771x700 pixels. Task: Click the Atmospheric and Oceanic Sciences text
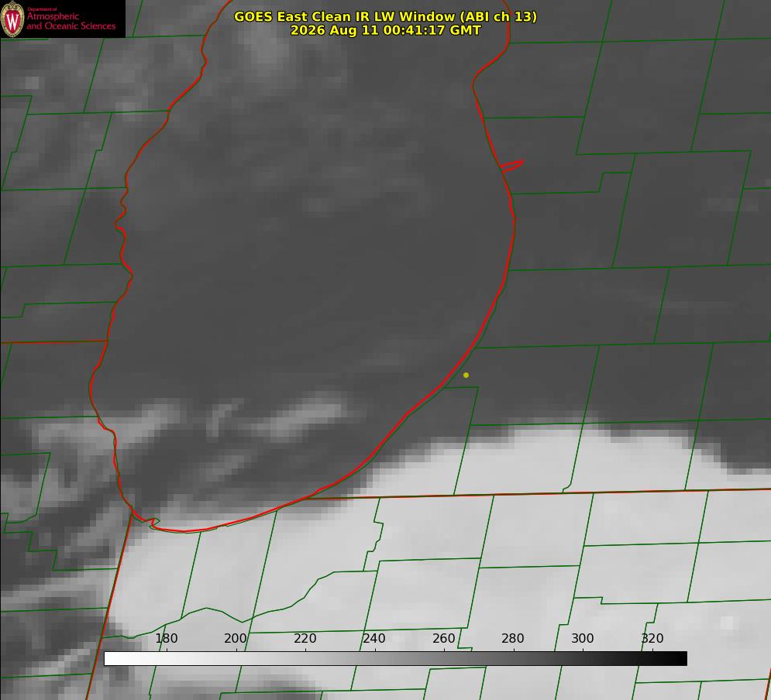pos(71,21)
